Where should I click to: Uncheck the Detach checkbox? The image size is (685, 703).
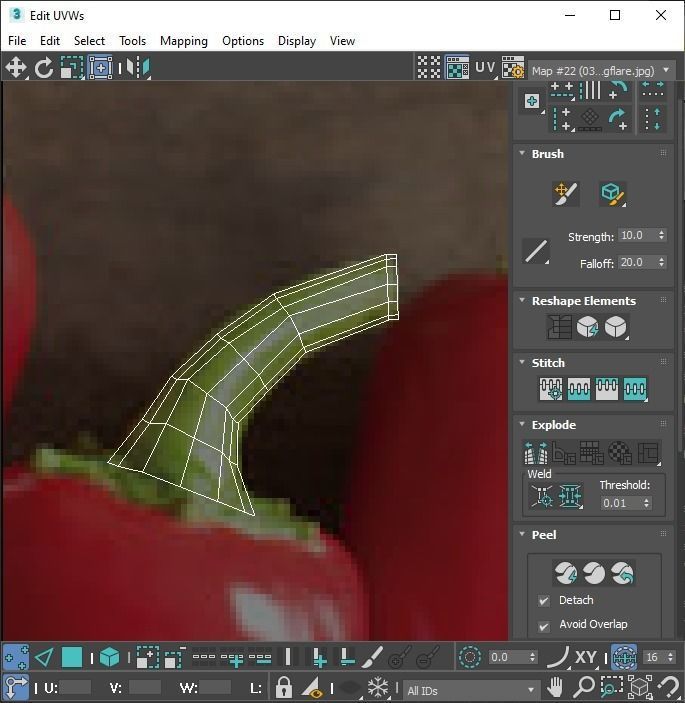click(544, 600)
